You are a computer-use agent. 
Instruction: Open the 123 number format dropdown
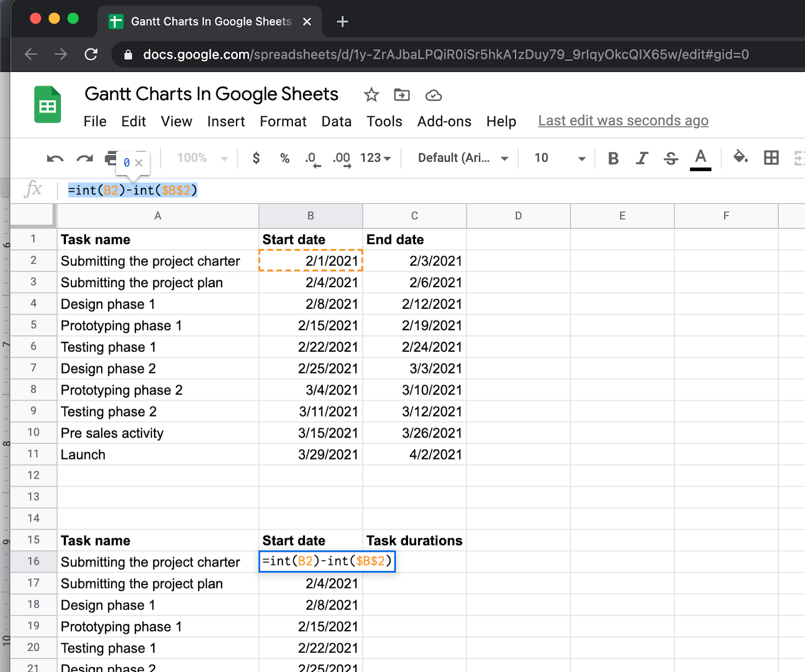coord(375,158)
